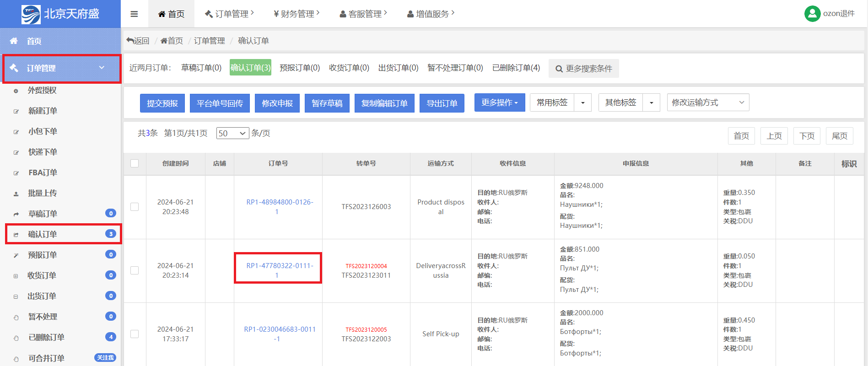Viewport: 868px width, 366px height.
Task: Click the icon beside 已删除订单 in sidebar
Action: 16,338
